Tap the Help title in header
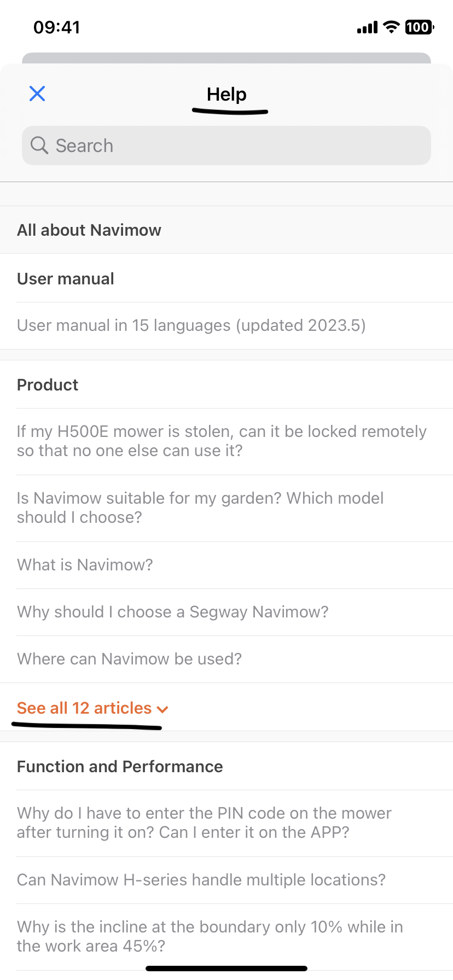 coord(226,94)
